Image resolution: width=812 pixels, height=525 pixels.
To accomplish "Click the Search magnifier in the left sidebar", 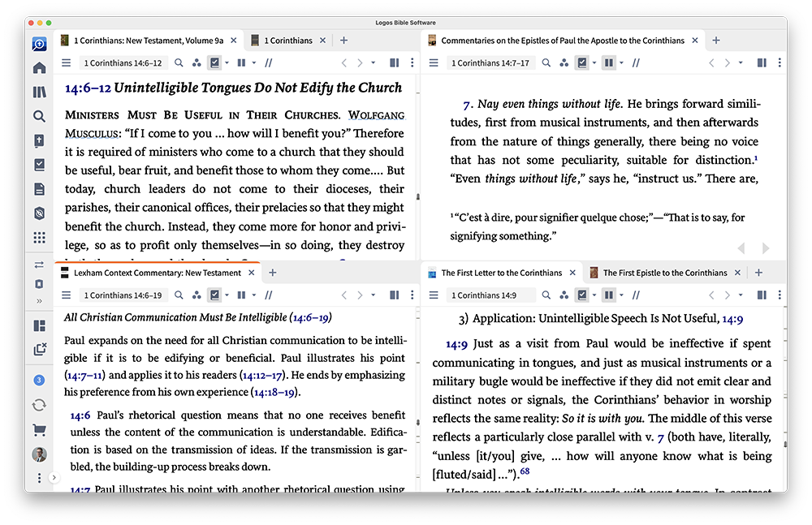I will point(39,117).
